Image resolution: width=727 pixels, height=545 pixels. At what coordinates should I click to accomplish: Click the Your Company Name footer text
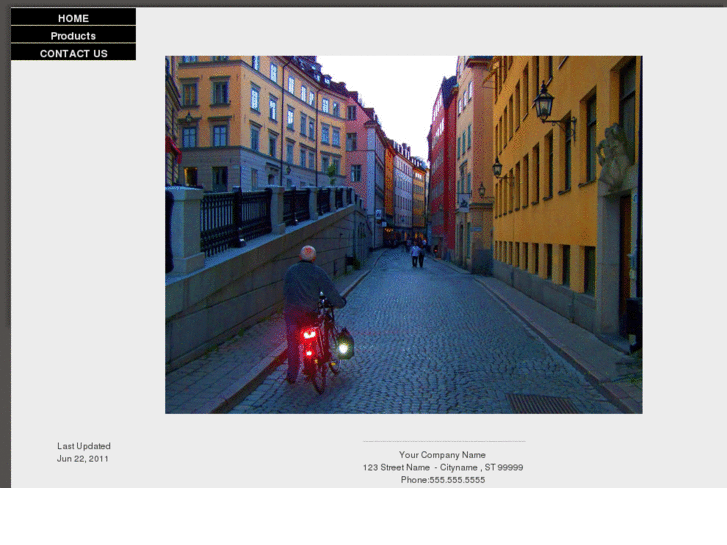tap(442, 455)
